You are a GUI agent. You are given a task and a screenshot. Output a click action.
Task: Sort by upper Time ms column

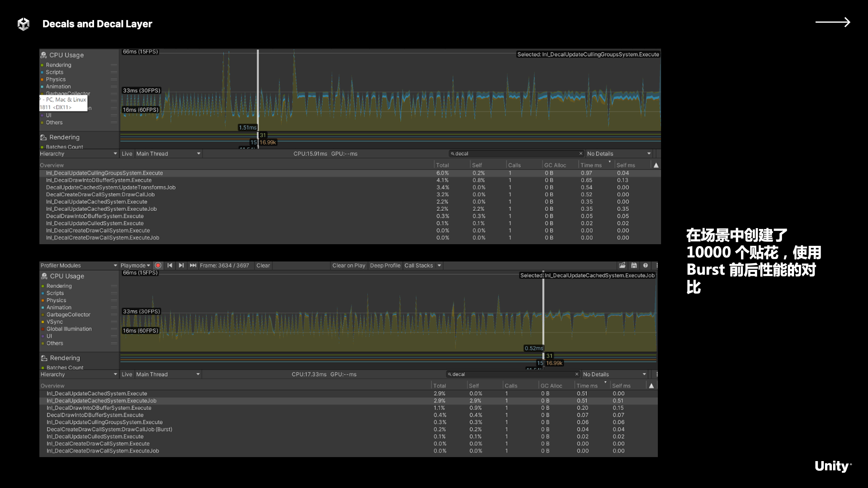[x=591, y=165]
